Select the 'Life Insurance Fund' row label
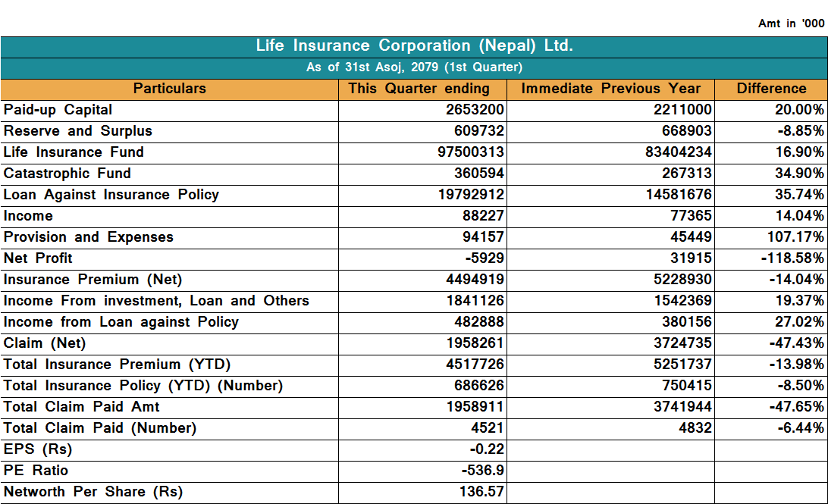Screen dimensions: 828x504 pyautogui.click(x=74, y=152)
